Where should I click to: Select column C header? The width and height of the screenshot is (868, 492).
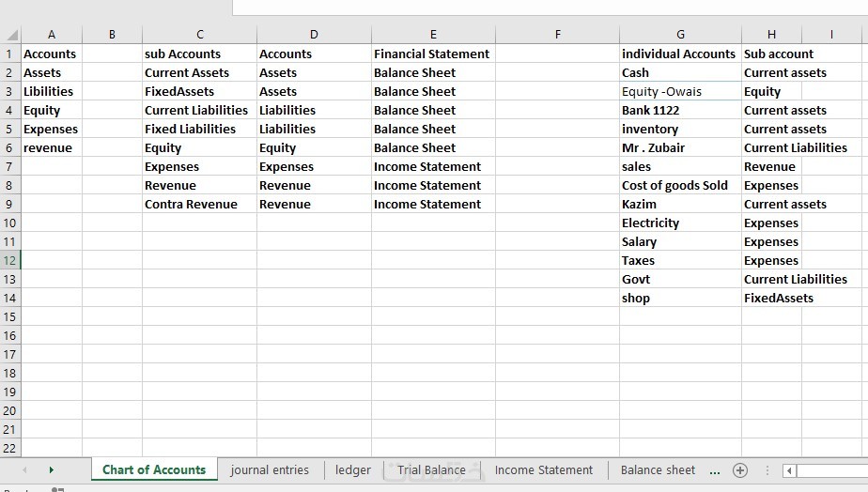tap(199, 35)
